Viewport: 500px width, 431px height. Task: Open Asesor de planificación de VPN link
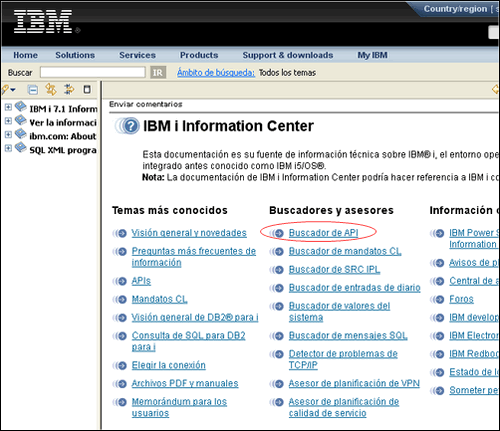pos(354,383)
